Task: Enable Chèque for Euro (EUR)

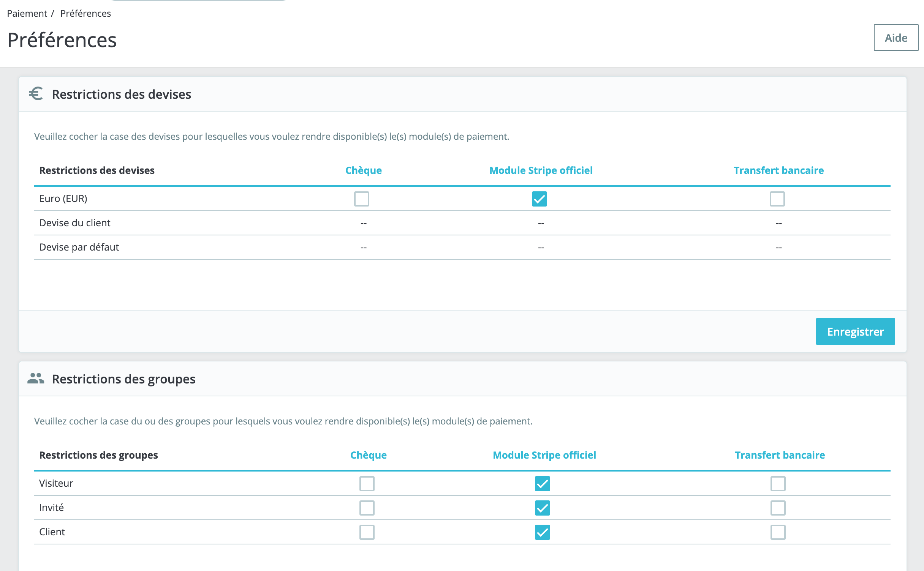Action: [361, 199]
